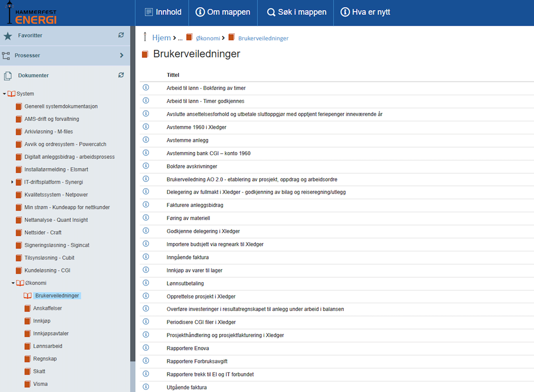Click the Dokumenter pages icon
This screenshot has height=392, width=534.
click(8, 75)
